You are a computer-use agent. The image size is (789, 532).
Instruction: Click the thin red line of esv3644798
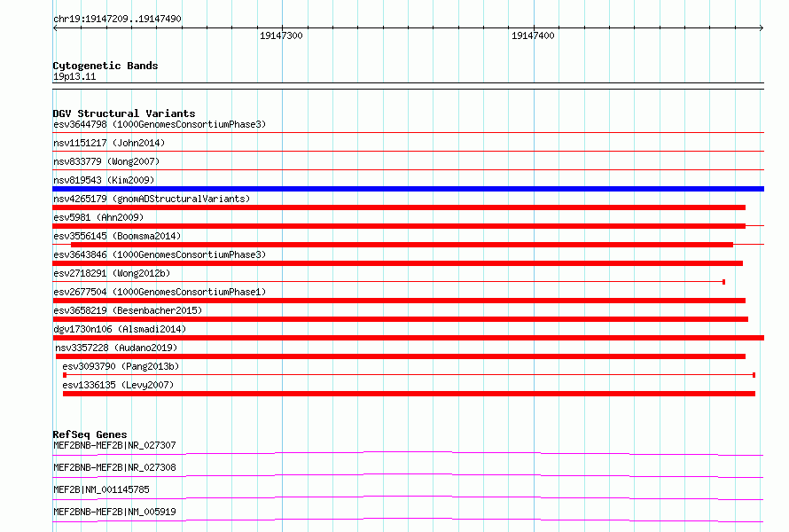tap(408, 133)
